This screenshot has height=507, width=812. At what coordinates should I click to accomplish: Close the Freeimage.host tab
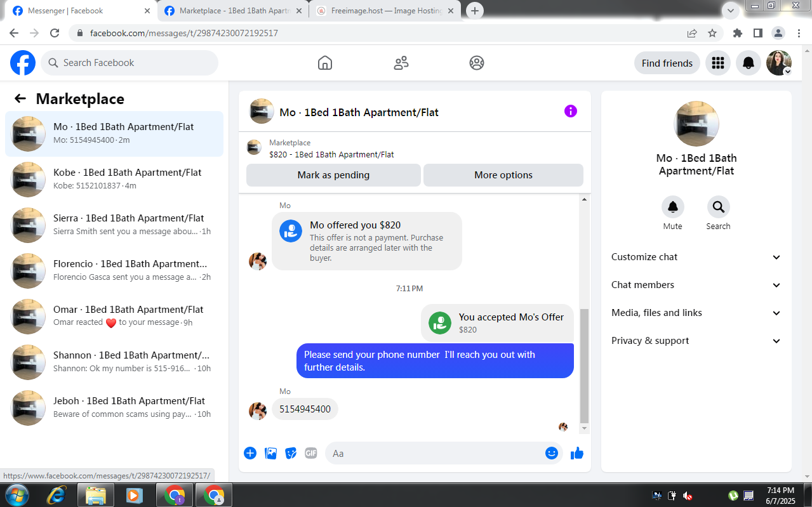(450, 11)
